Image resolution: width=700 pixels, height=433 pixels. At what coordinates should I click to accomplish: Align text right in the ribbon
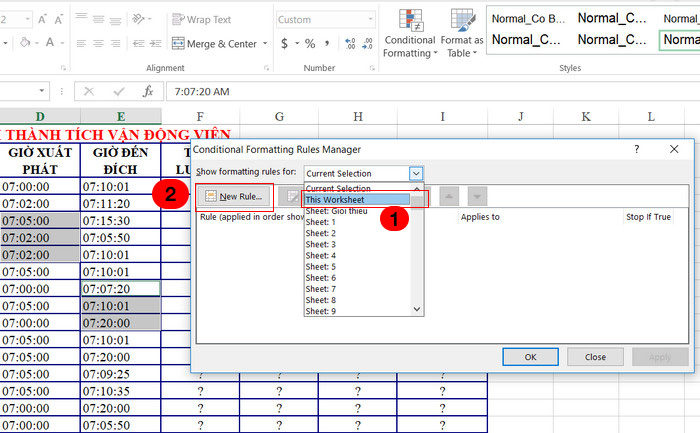[x=115, y=43]
